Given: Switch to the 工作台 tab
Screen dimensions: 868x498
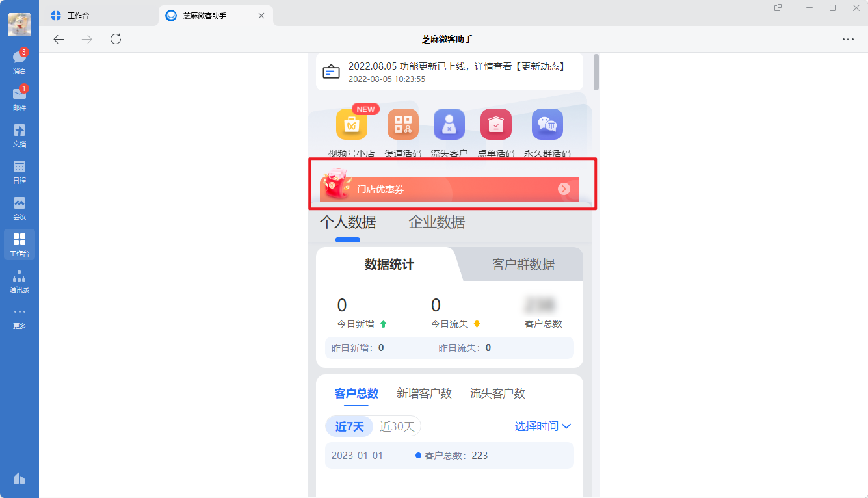Looking at the screenshot, I should (x=99, y=16).
